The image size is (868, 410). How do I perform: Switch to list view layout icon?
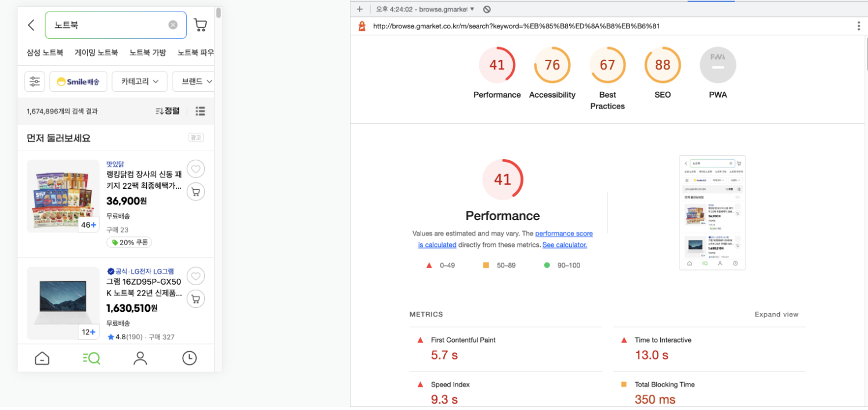tap(200, 111)
